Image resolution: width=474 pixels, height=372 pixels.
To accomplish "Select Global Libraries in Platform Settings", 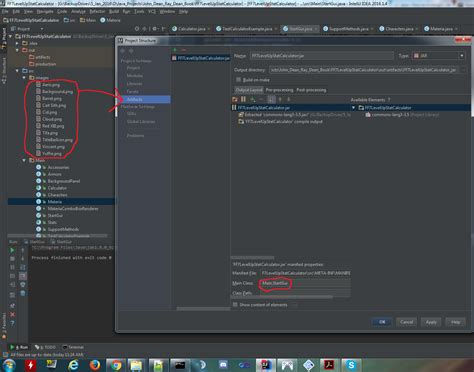I will tap(141, 122).
